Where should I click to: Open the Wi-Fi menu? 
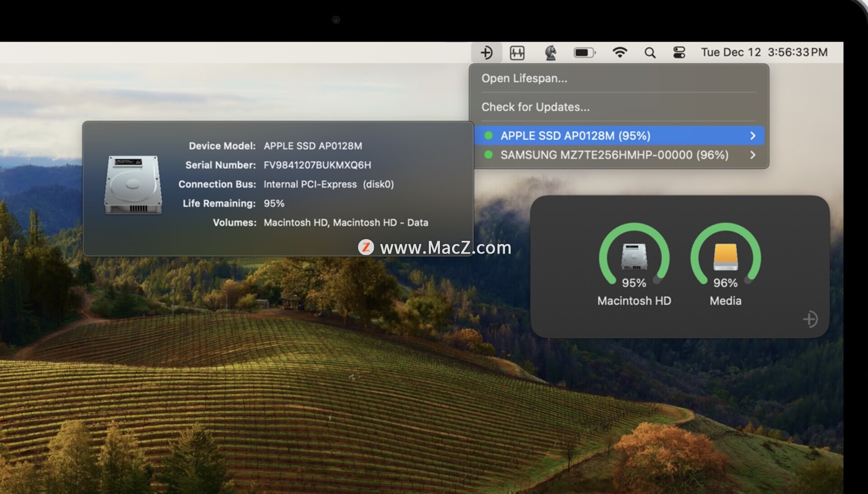[x=619, y=52]
